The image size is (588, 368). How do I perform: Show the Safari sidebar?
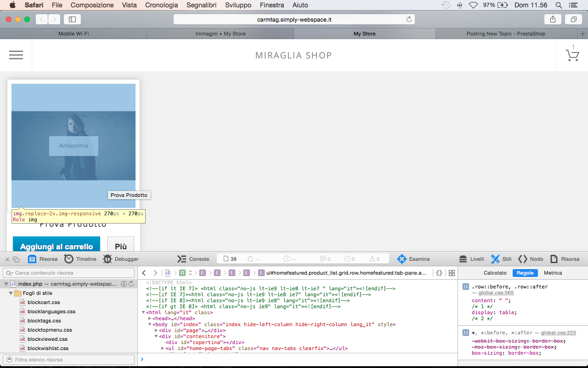(72, 19)
